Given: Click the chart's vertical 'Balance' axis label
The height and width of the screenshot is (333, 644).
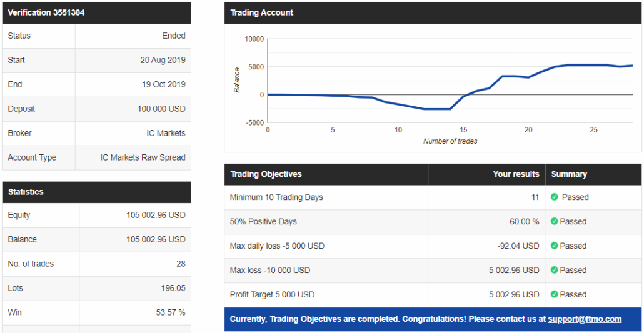Looking at the screenshot, I should [x=237, y=80].
